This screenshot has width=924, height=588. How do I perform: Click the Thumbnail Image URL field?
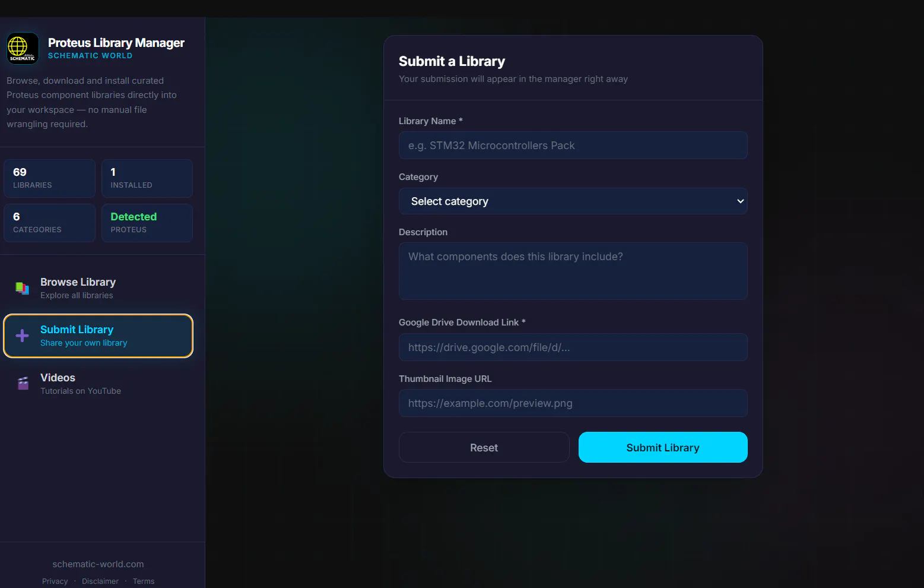(573, 403)
